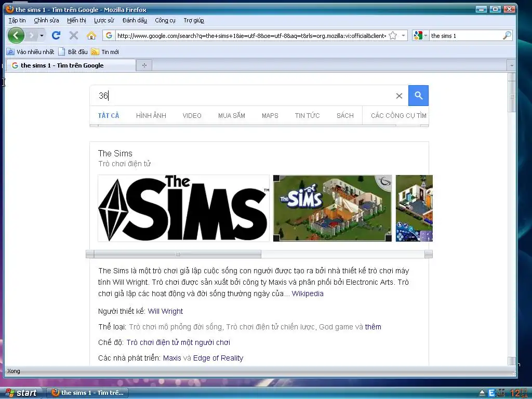Open the back/forward history dropdown
Screen dimensions: 532x399
(x=42, y=35)
